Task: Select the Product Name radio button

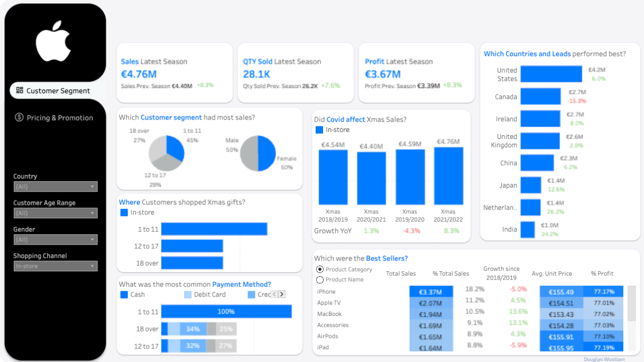Action: pos(320,279)
